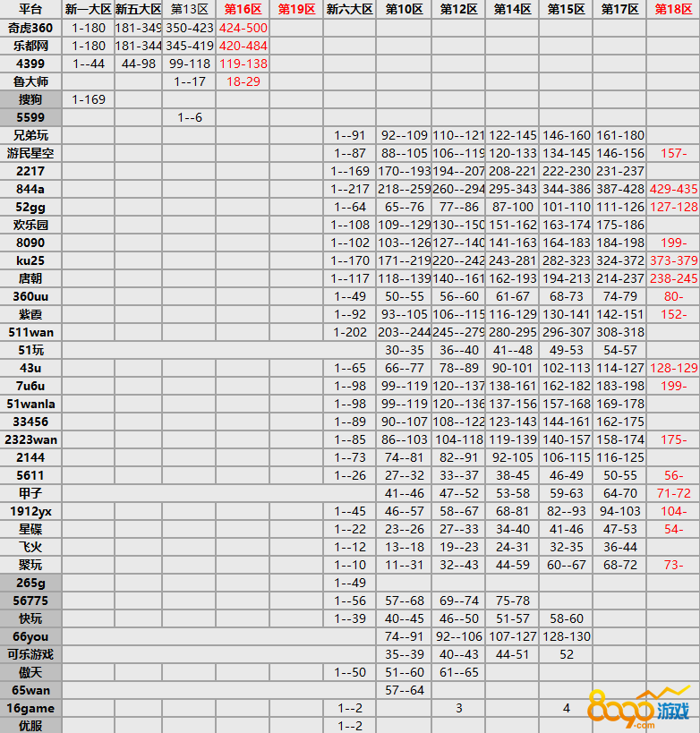This screenshot has width=700, height=733.
Task: Click the 新六大区 column header
Action: pyautogui.click(x=350, y=9)
